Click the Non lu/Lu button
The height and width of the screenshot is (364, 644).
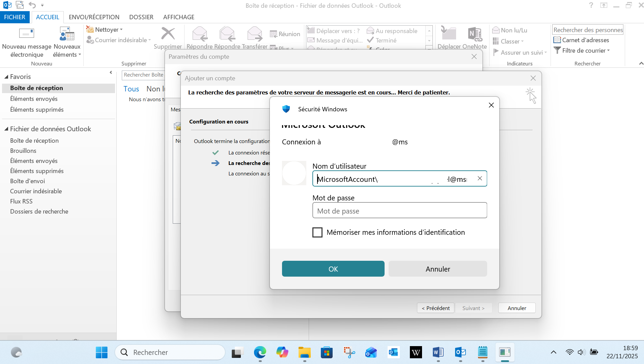coord(510,30)
